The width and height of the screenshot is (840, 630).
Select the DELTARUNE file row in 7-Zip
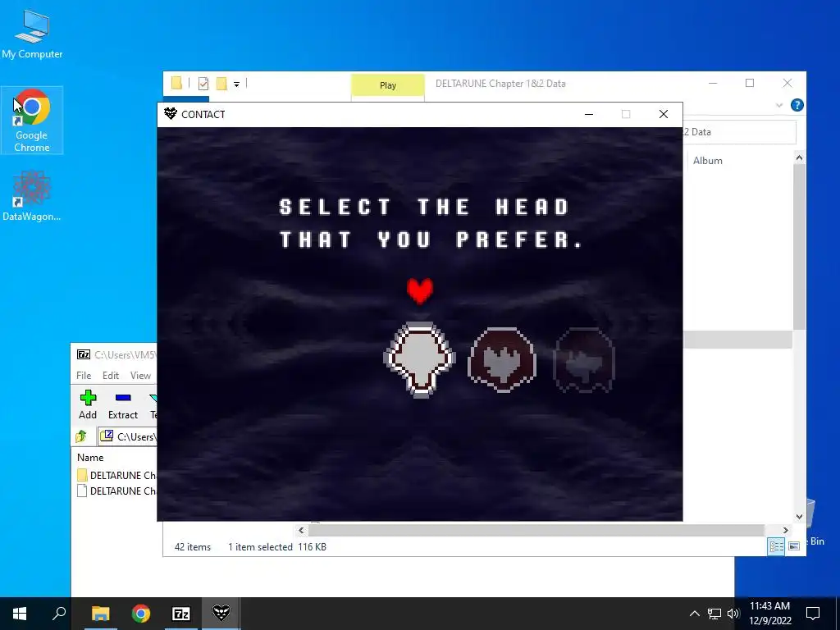[x=116, y=491]
